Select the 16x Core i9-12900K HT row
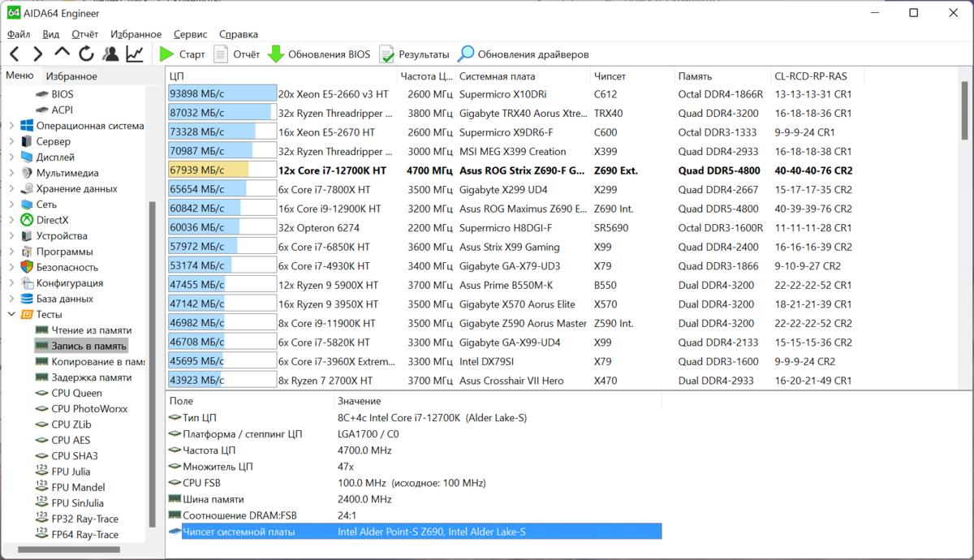 (x=510, y=209)
